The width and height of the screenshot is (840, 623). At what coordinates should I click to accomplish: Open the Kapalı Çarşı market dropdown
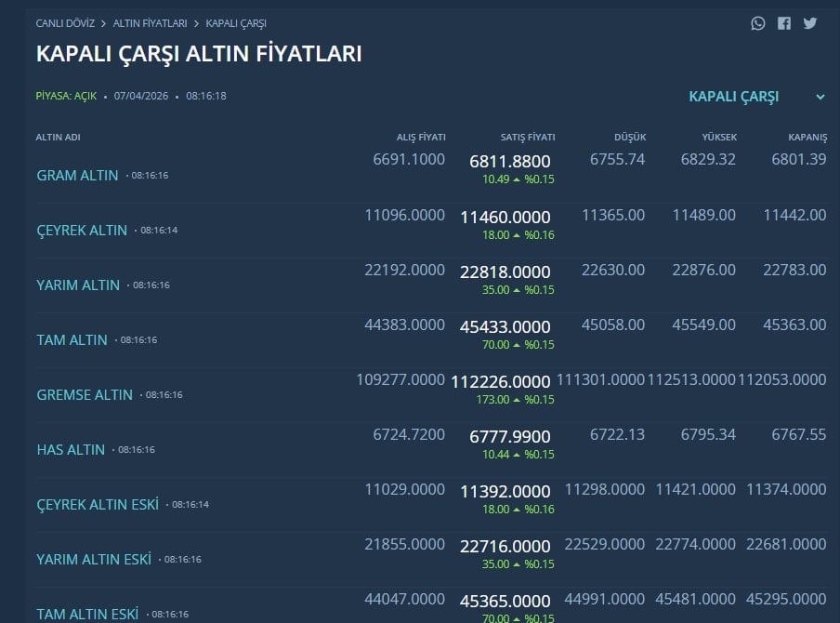pos(734,97)
